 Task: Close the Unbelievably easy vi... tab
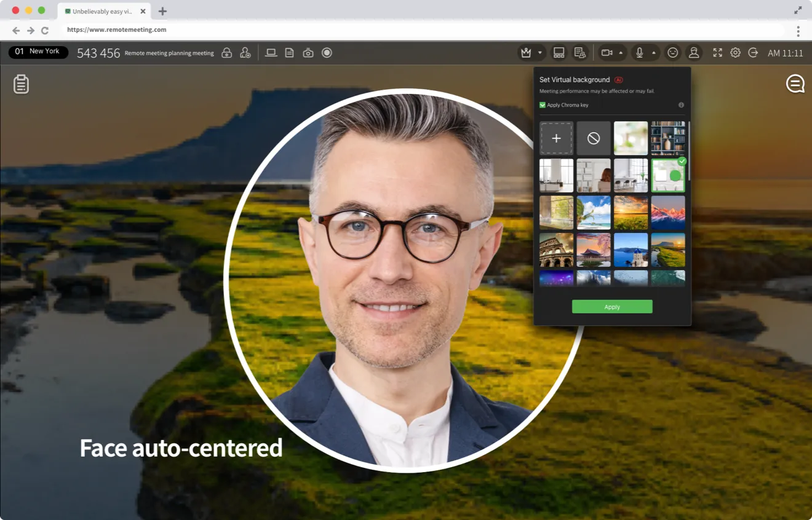[143, 11]
